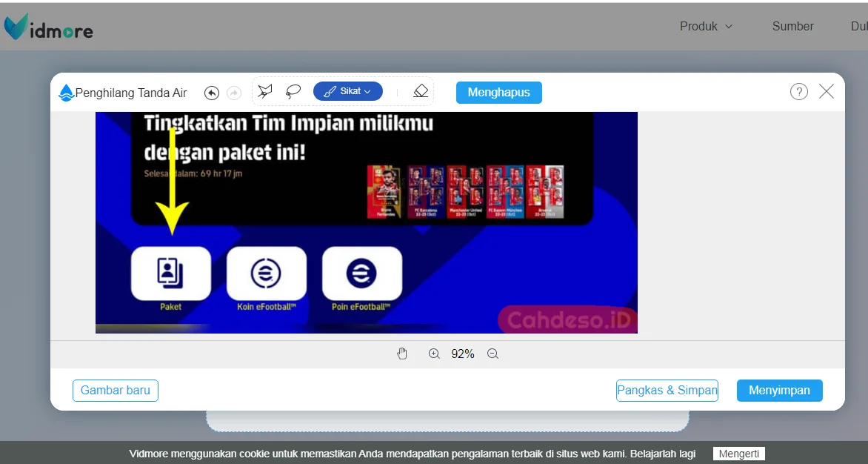Zoom out with the minus magnifier

point(493,354)
